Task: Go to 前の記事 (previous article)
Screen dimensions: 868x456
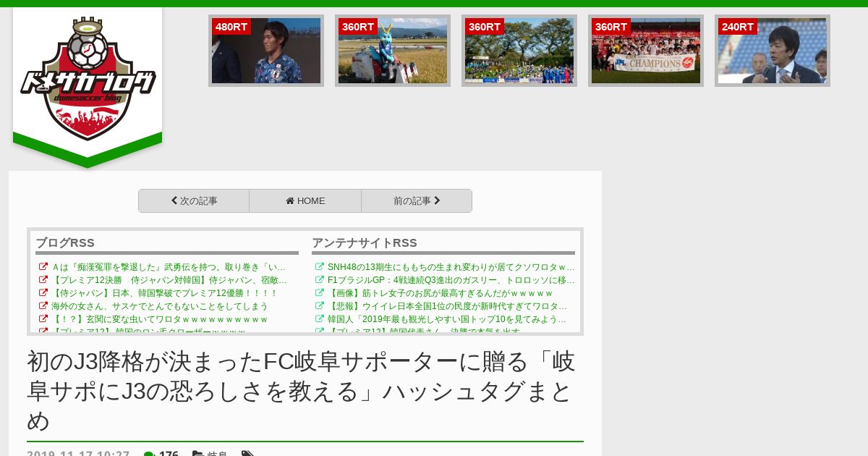Action: (x=417, y=201)
